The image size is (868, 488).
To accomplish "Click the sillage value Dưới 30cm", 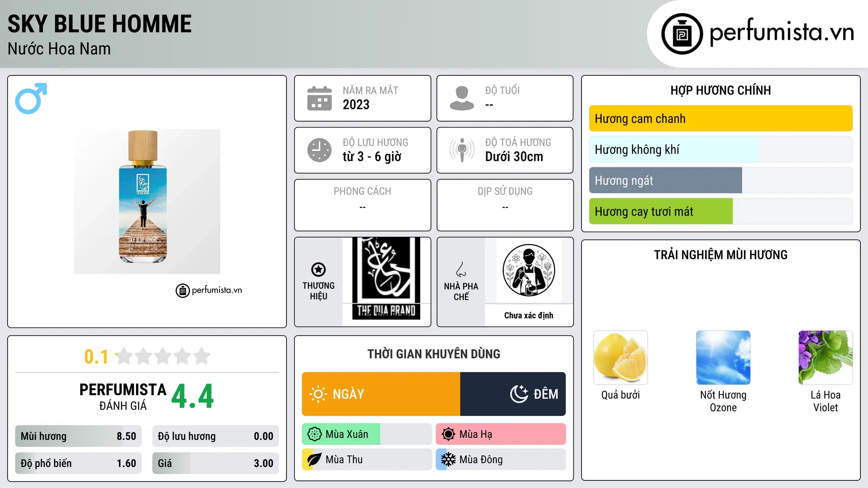I will (x=514, y=157).
